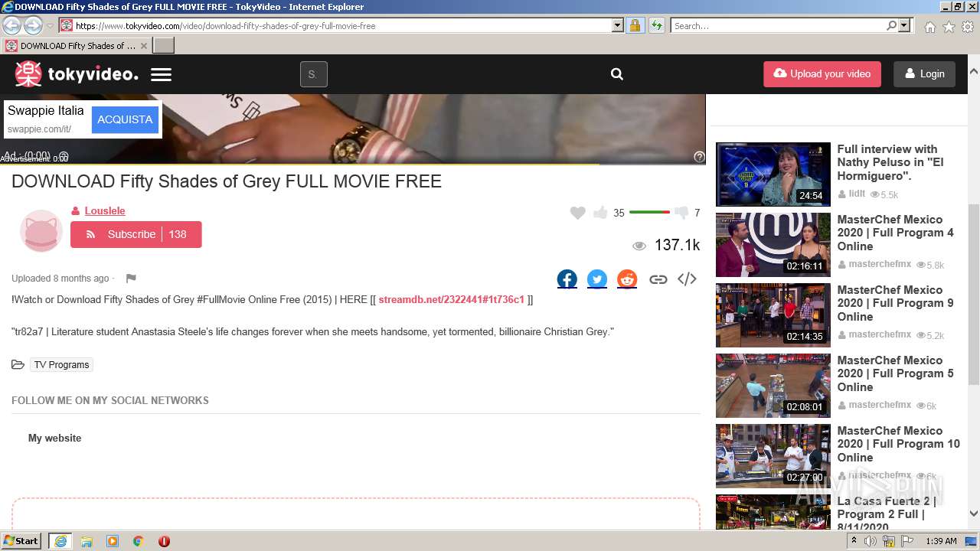Open the browser Home icon
The image size is (980, 551).
pyautogui.click(x=929, y=26)
